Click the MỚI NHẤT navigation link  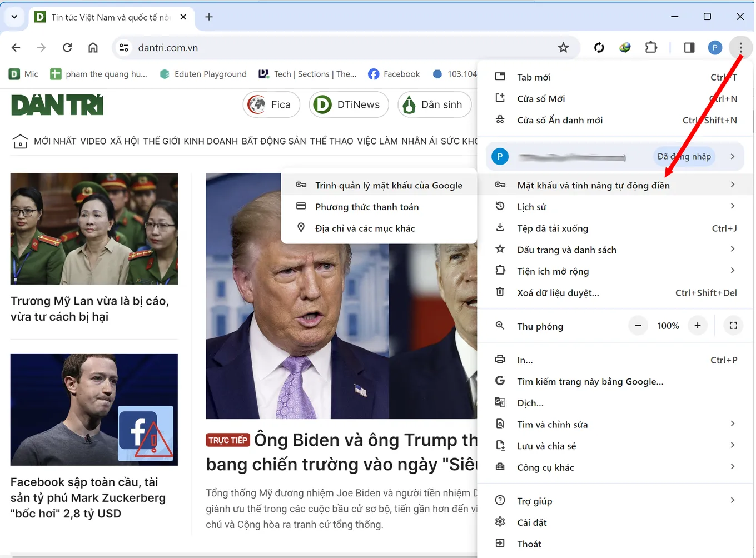point(54,141)
